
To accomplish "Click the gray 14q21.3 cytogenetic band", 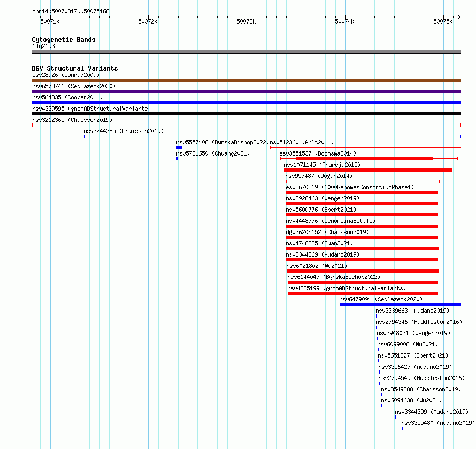I will (x=246, y=52).
